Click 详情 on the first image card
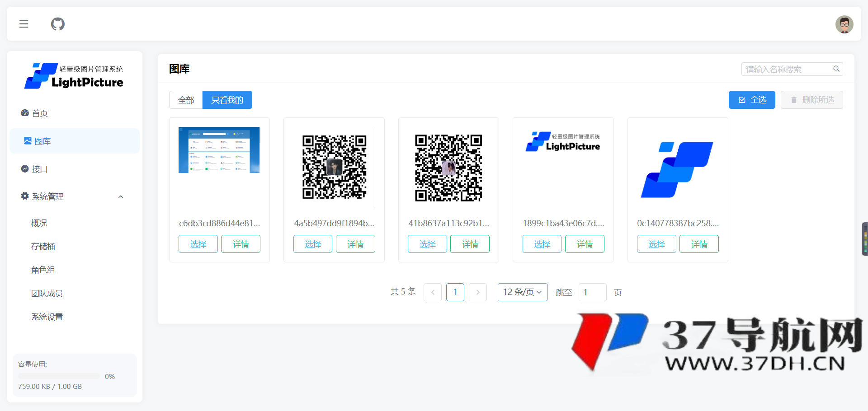The height and width of the screenshot is (411, 868). (241, 244)
